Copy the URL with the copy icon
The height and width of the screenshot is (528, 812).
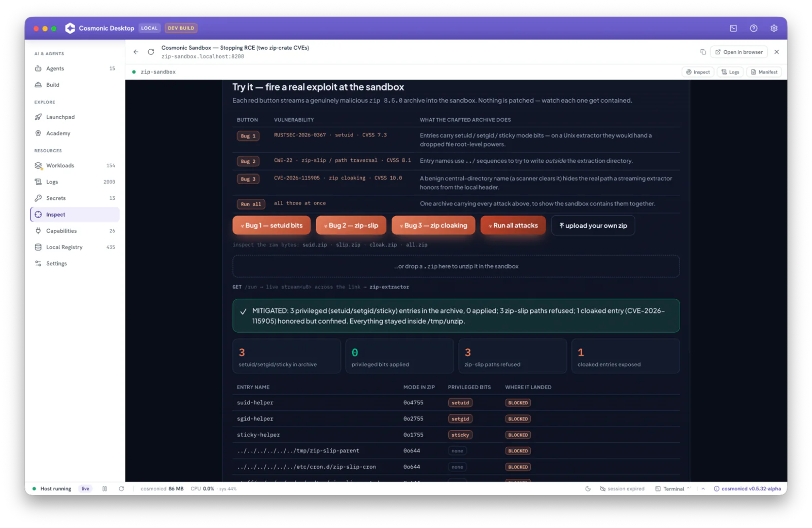(703, 52)
